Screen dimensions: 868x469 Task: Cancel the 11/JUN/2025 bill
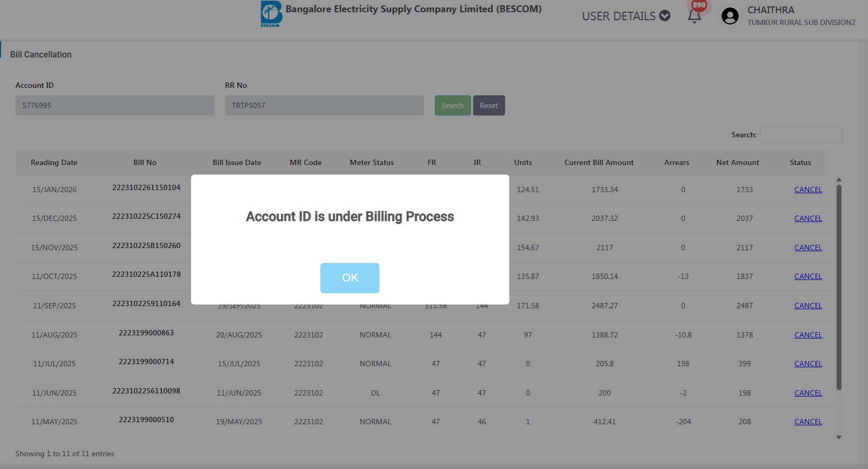tap(808, 393)
